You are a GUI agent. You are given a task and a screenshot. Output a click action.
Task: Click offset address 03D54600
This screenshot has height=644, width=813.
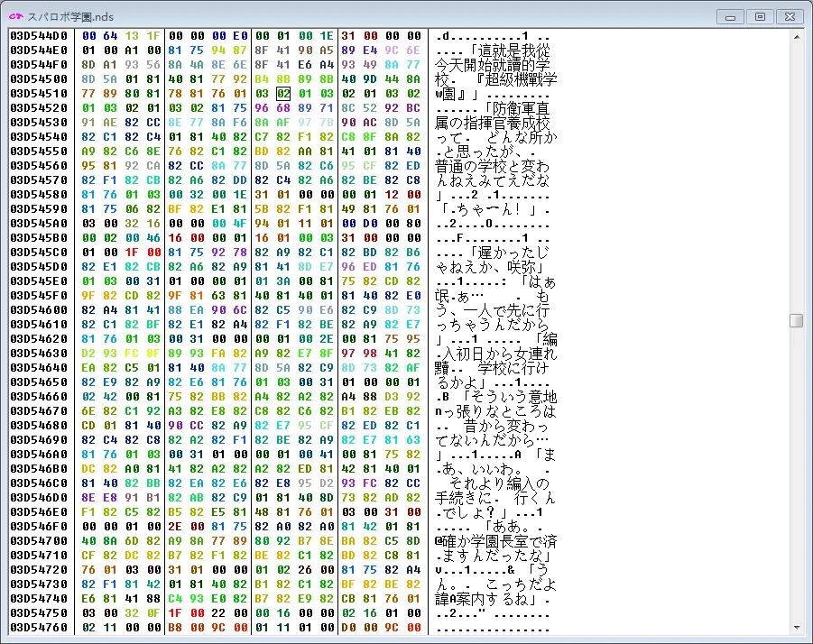[x=40, y=309]
